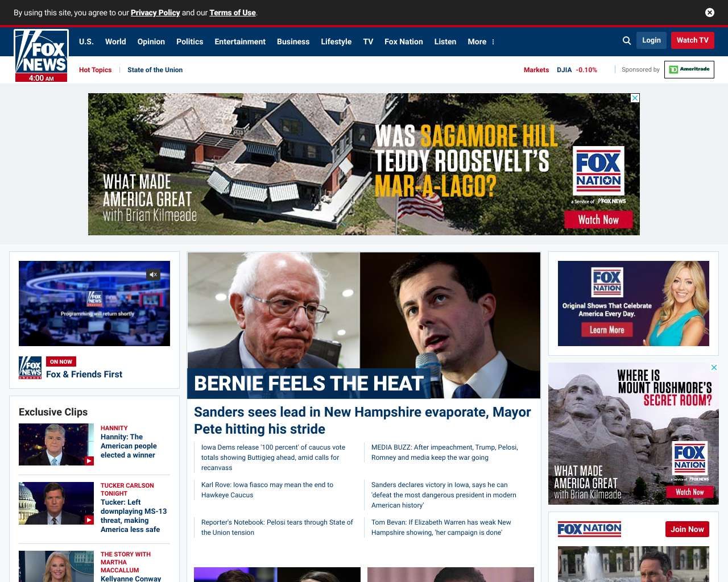Select the Fox Nation nav item
Screen dimensions: 728x582
click(x=403, y=41)
